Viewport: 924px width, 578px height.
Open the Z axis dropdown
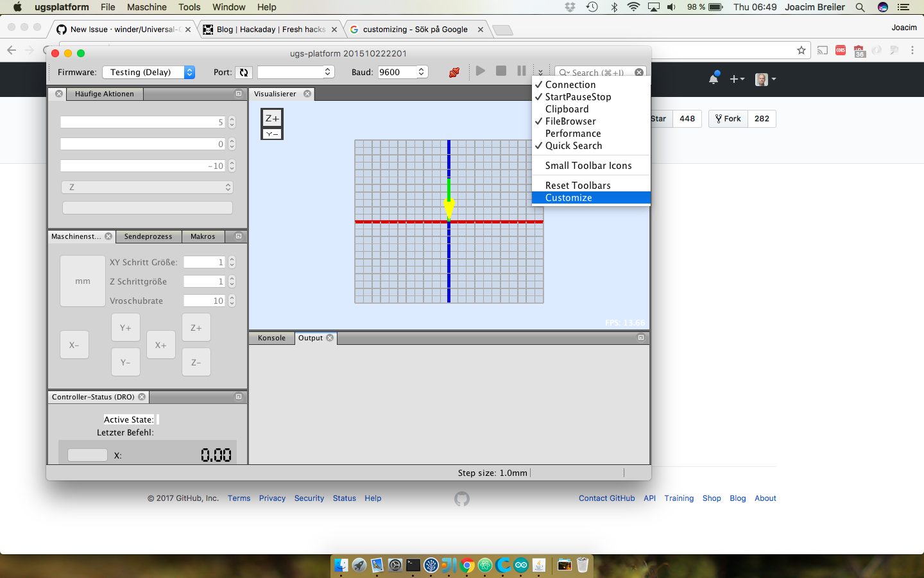(147, 187)
